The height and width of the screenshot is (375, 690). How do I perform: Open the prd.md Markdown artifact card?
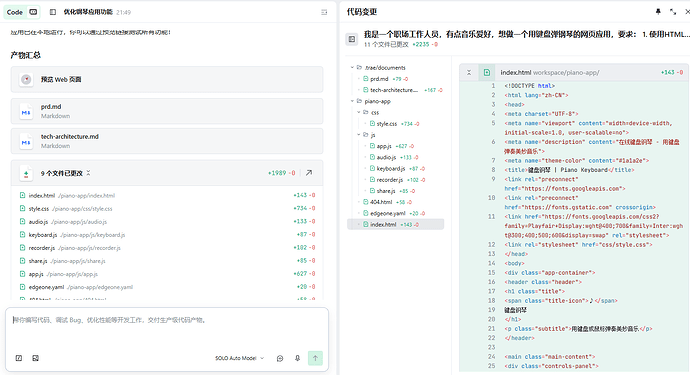[x=167, y=111]
